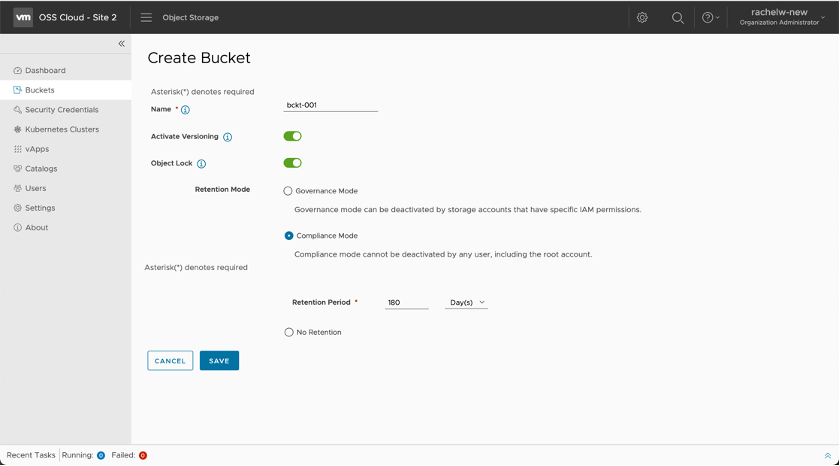Click the Save button
The height and width of the screenshot is (466, 840).
219,361
